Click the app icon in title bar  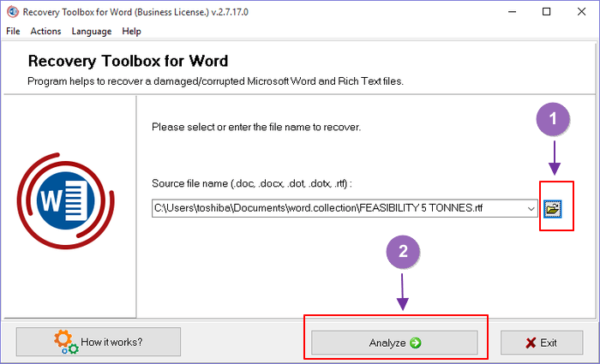13,12
